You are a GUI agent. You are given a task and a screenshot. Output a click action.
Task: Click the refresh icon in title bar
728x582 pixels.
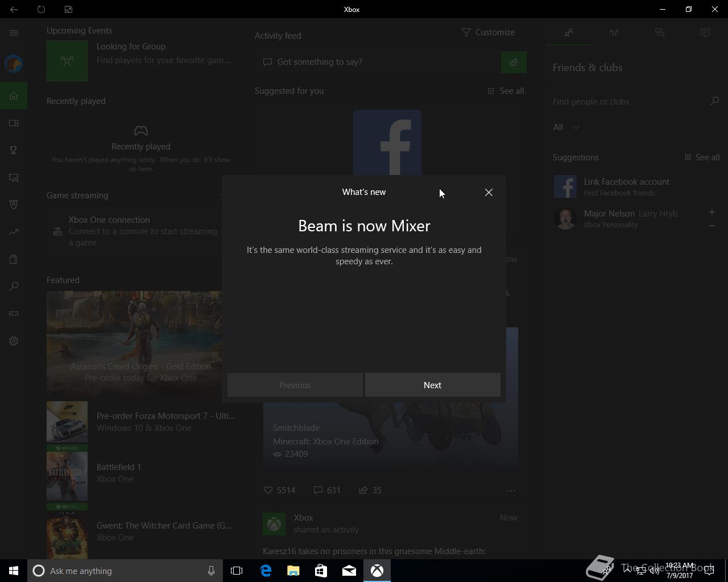[x=41, y=9]
